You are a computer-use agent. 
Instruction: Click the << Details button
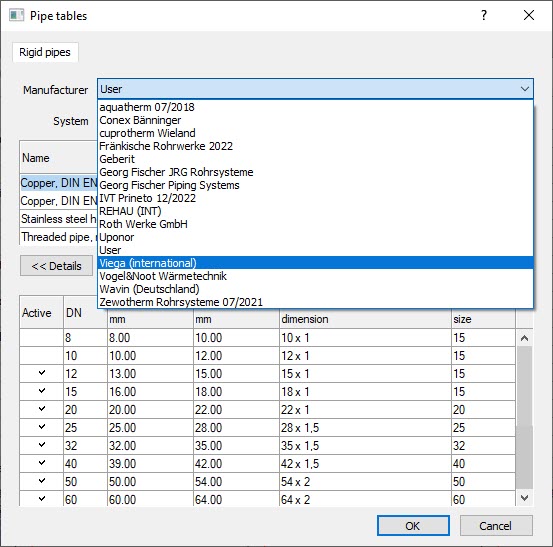(56, 266)
